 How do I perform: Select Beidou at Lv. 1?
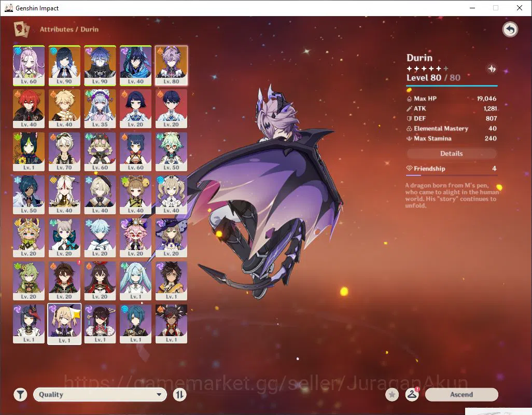click(100, 324)
